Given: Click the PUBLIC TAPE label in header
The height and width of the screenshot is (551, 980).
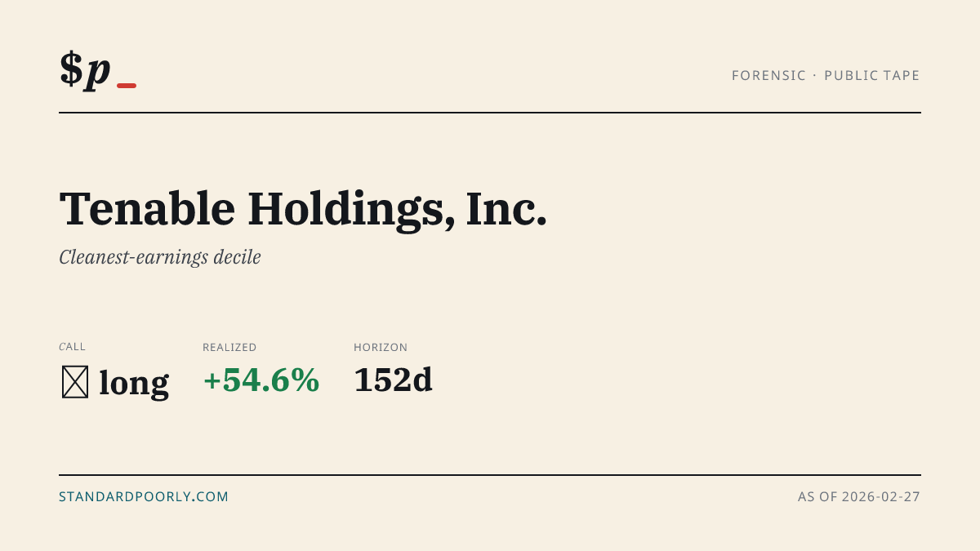Looking at the screenshot, I should (872, 75).
